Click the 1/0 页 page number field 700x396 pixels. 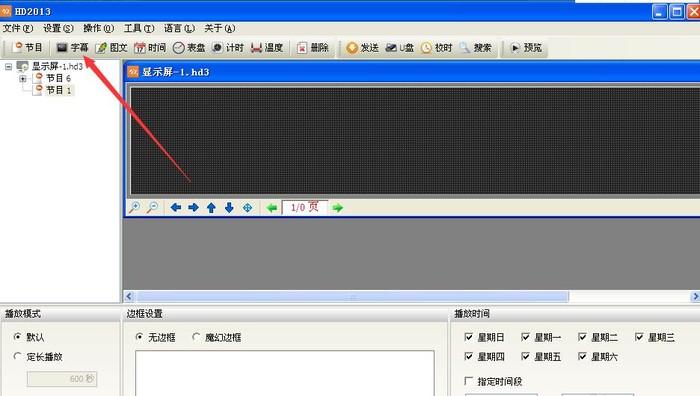pos(305,207)
